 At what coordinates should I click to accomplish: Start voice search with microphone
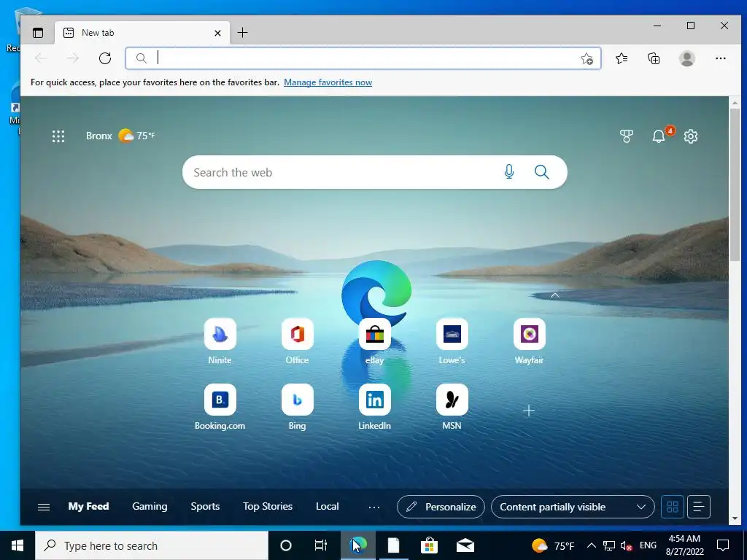[508, 171]
